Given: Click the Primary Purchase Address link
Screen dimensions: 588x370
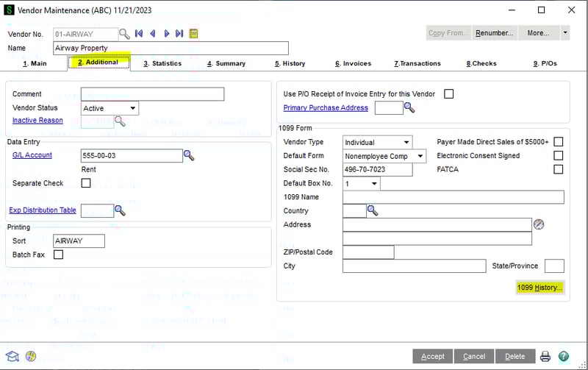Looking at the screenshot, I should click(x=326, y=107).
